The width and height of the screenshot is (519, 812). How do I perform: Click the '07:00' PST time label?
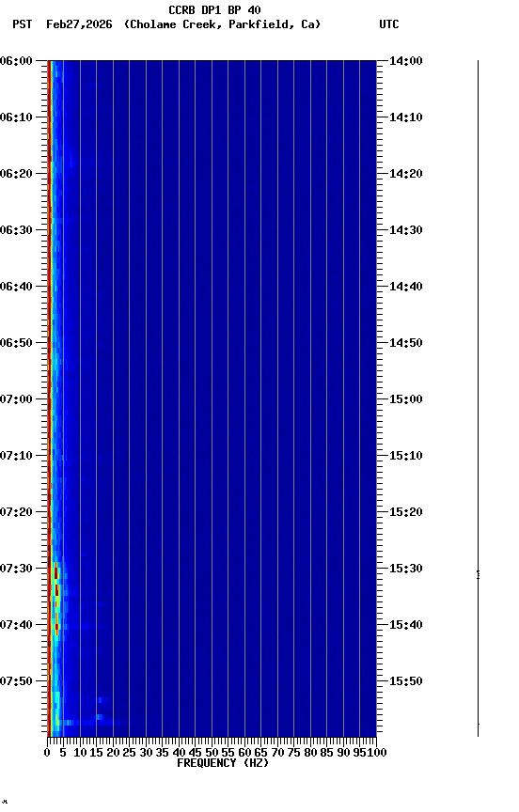pyautogui.click(x=16, y=399)
